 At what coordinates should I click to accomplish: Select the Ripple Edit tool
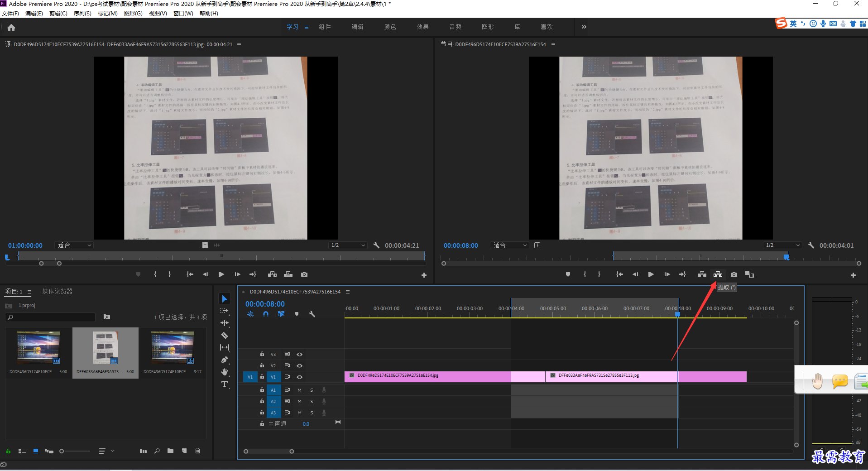coord(225,323)
